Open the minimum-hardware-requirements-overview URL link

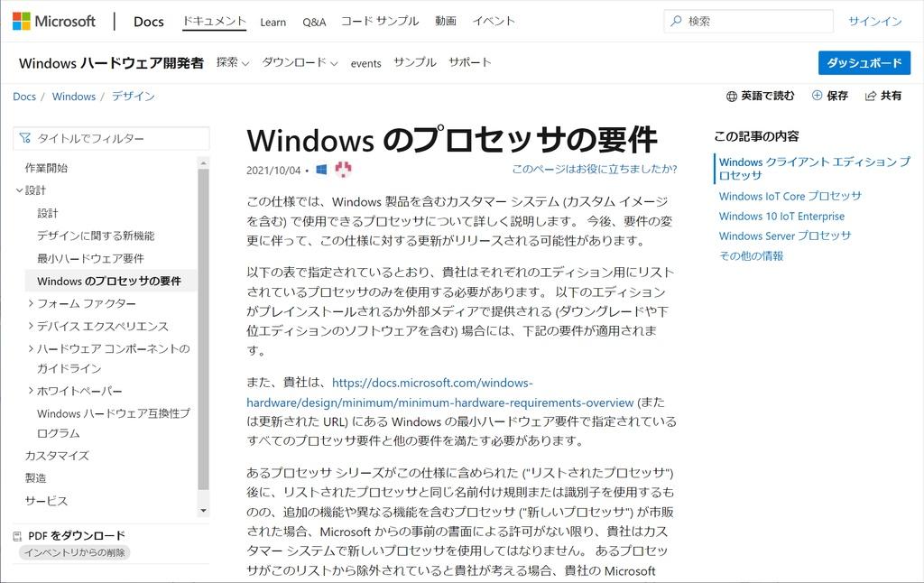coord(440,403)
